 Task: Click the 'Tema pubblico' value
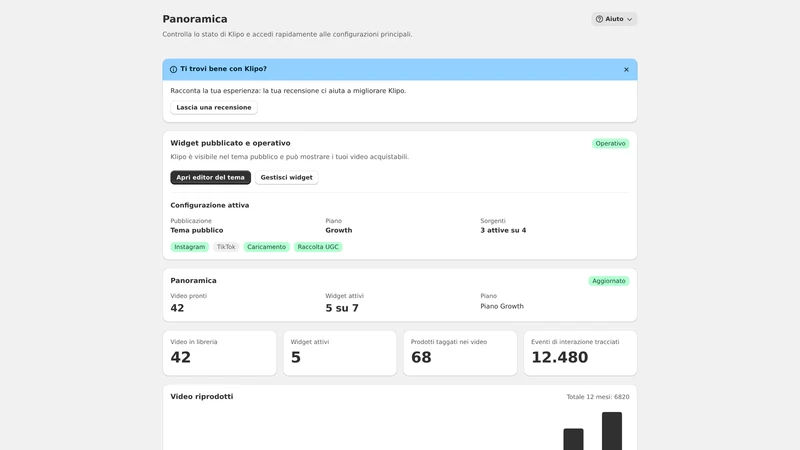tap(196, 231)
